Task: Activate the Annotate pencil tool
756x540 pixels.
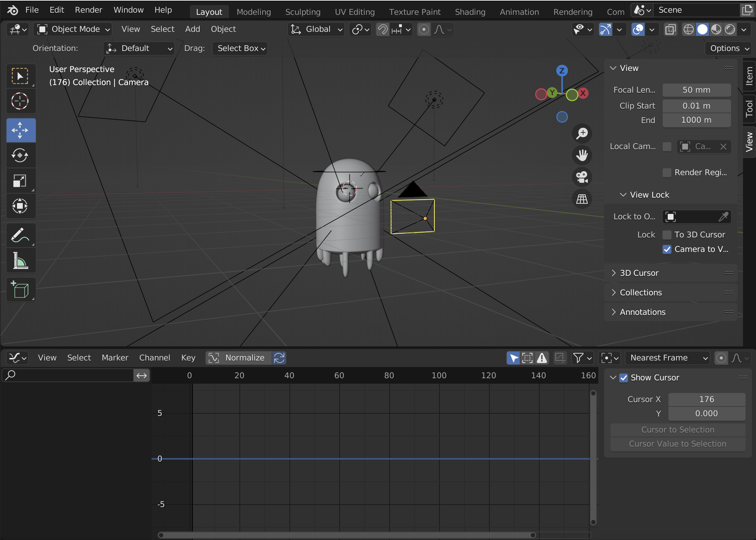Action: coord(20,235)
